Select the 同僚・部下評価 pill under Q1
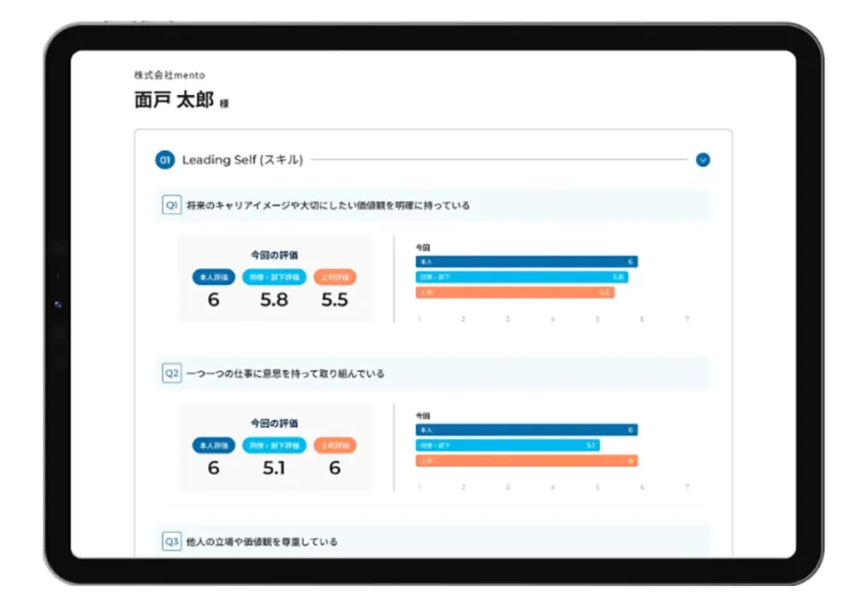The height and width of the screenshot is (616, 856). (x=275, y=277)
